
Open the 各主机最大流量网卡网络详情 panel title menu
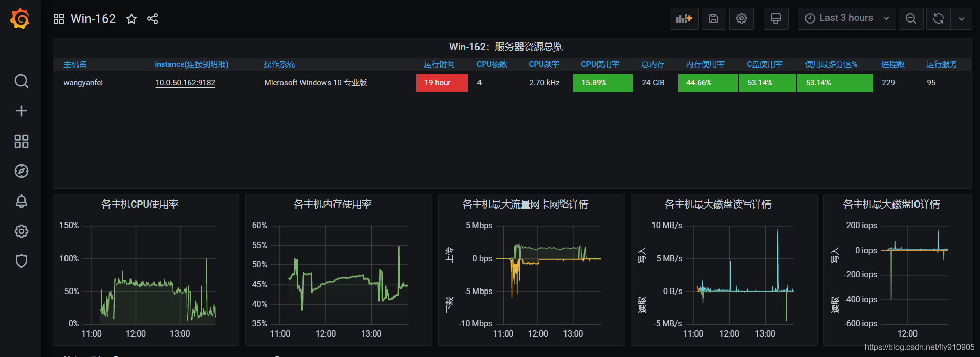tap(525, 205)
